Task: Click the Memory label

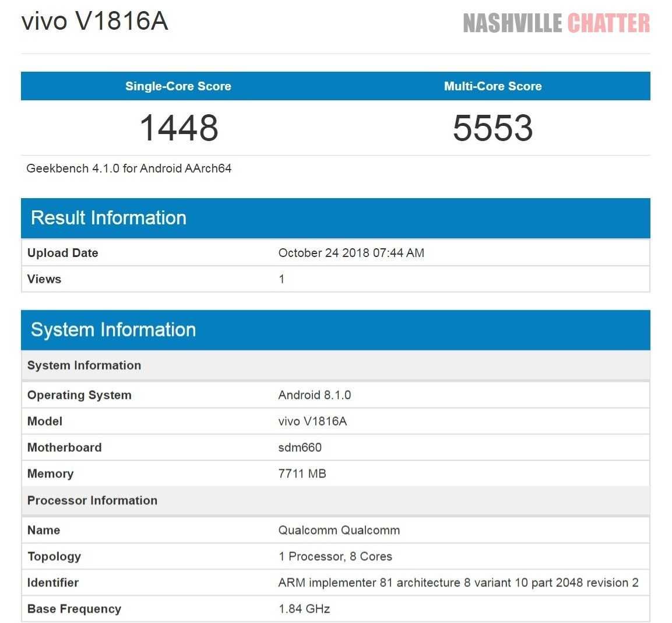Action: click(51, 473)
